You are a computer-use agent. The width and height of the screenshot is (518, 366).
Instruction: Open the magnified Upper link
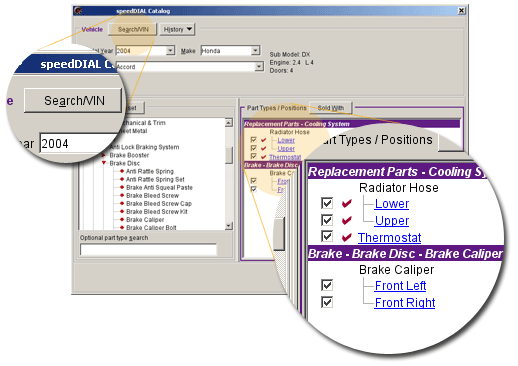392,221
